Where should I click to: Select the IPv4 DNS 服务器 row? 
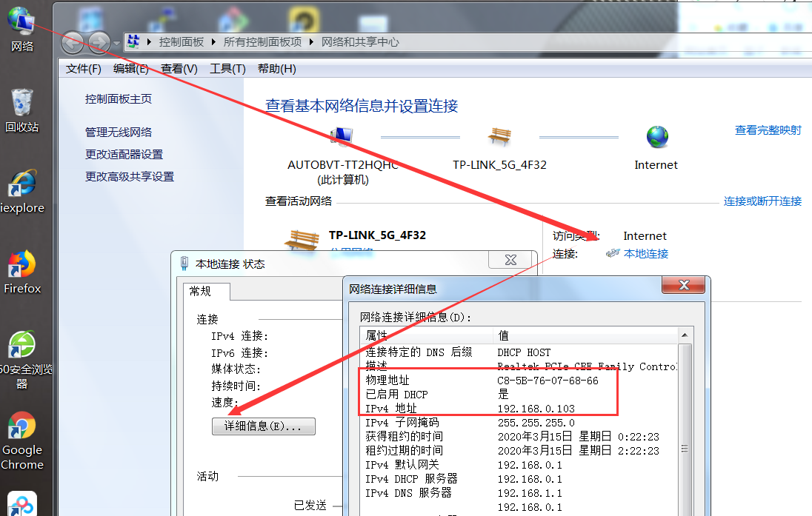pyautogui.click(x=518, y=493)
